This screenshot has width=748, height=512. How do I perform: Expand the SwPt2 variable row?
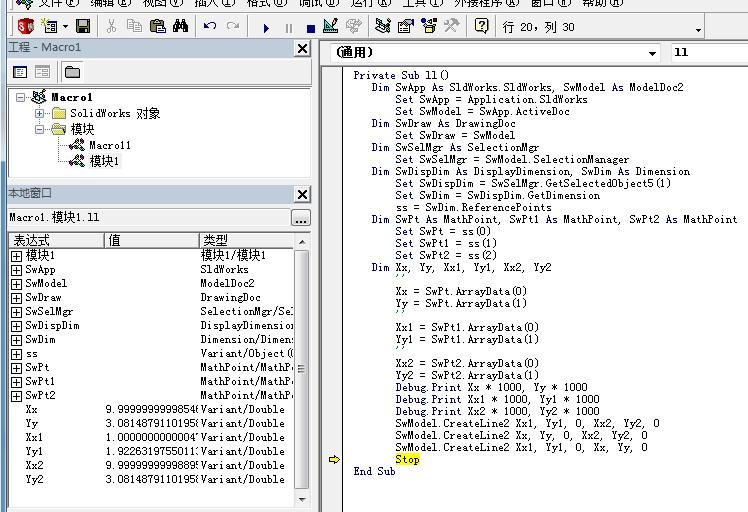click(16, 396)
